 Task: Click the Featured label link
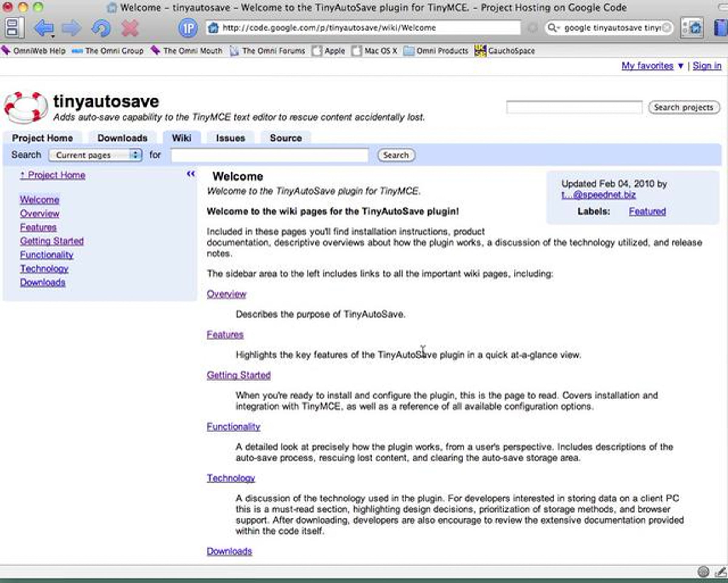tap(647, 212)
